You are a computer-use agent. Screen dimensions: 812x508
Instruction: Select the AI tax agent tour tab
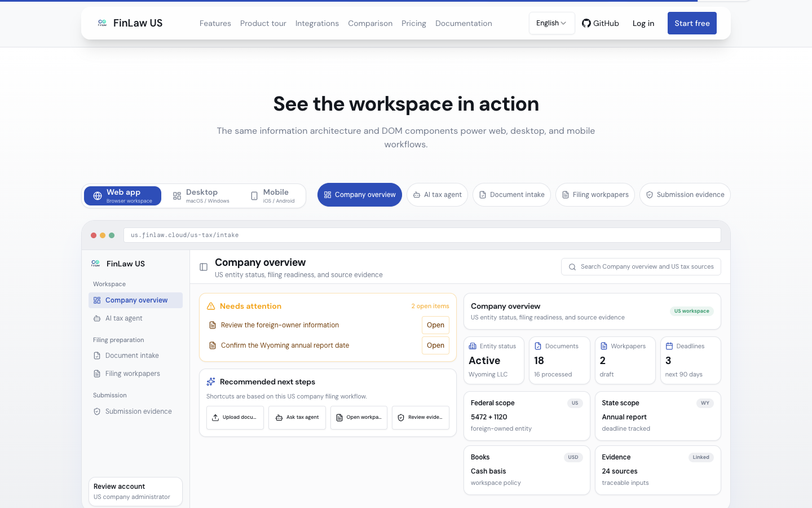point(437,195)
